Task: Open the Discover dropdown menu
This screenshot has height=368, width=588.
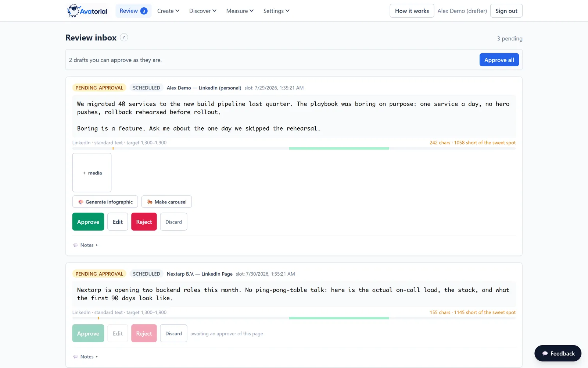Action: pyautogui.click(x=203, y=11)
